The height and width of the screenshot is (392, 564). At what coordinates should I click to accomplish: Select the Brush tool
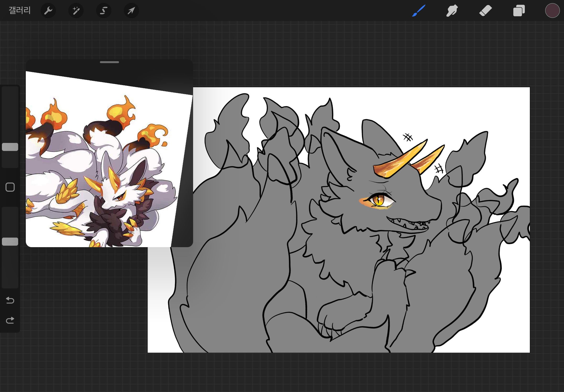pyautogui.click(x=418, y=11)
